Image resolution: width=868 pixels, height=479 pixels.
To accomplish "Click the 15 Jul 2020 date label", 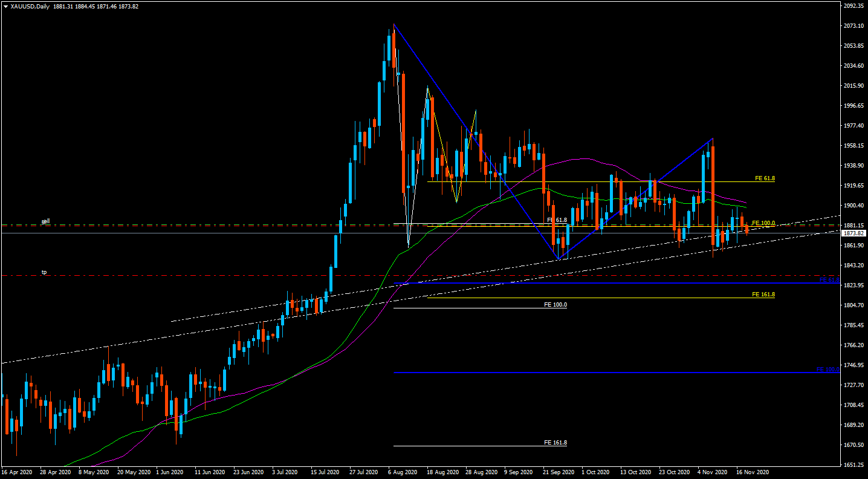I will (x=325, y=471).
